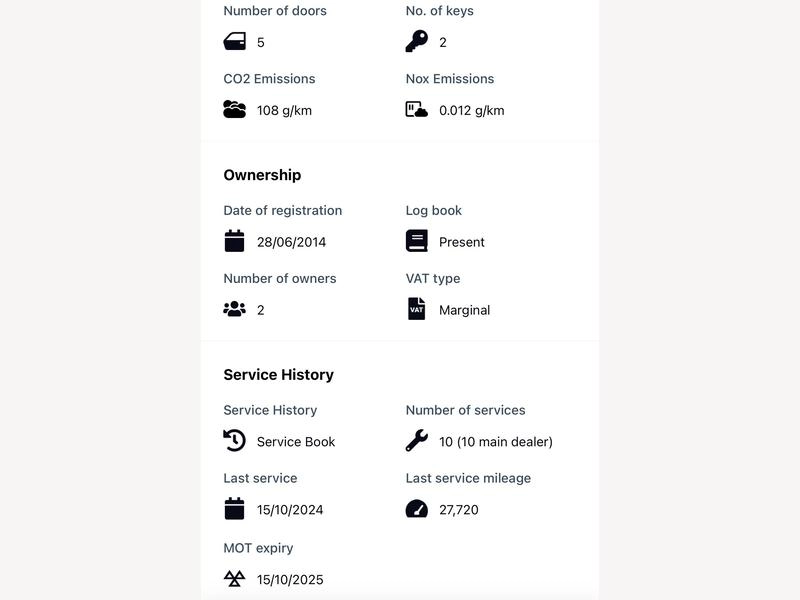
Task: Click the Service Book value text
Action: (296, 442)
